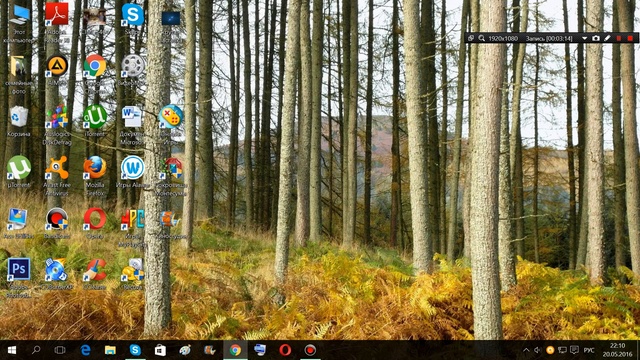Click the 1920x1080 resolution label
The image size is (640, 360).
tap(503, 38)
